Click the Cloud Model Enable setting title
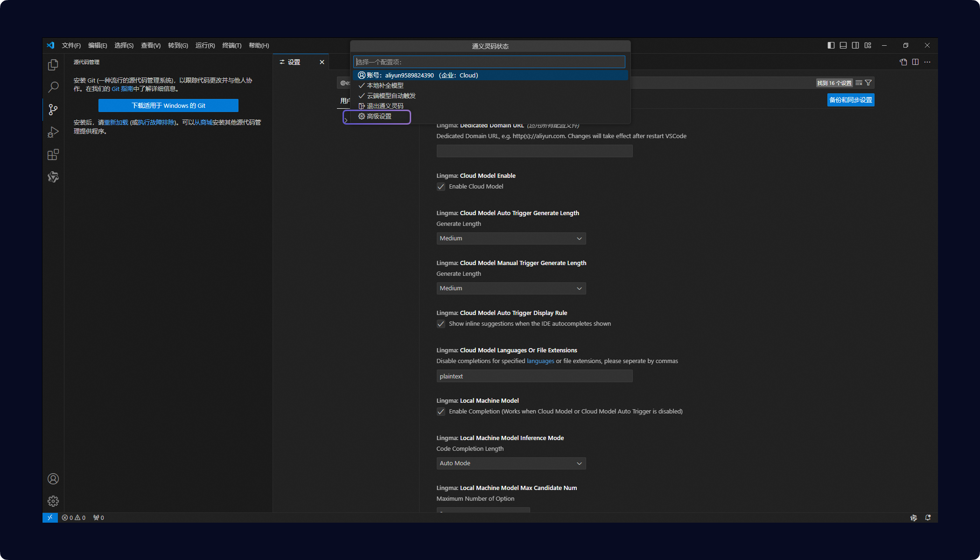 tap(476, 176)
